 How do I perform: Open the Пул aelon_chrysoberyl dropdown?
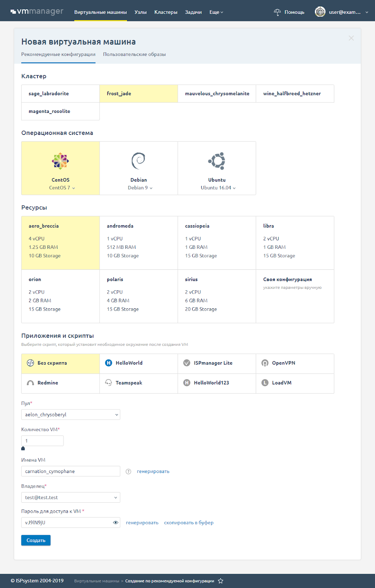[71, 415]
